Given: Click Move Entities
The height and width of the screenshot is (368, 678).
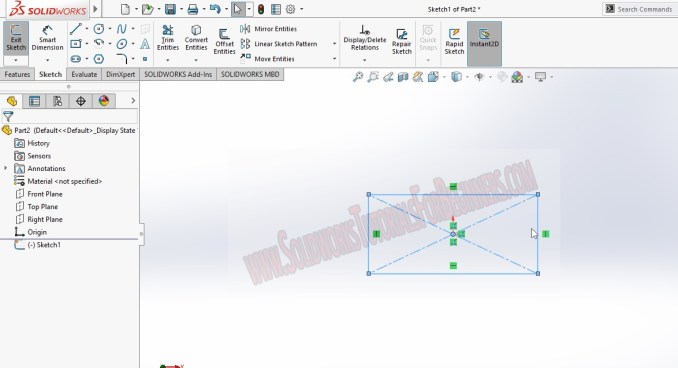Looking at the screenshot, I should [268, 59].
